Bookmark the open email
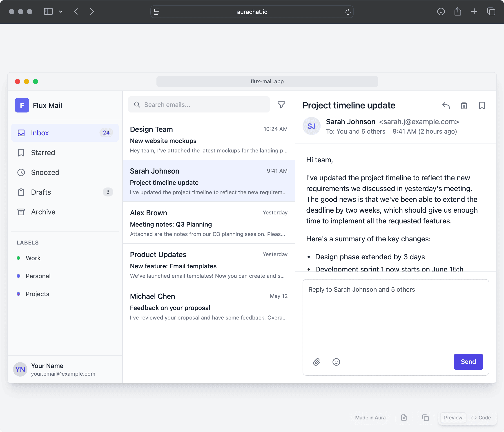Image resolution: width=504 pixels, height=432 pixels. (482, 106)
